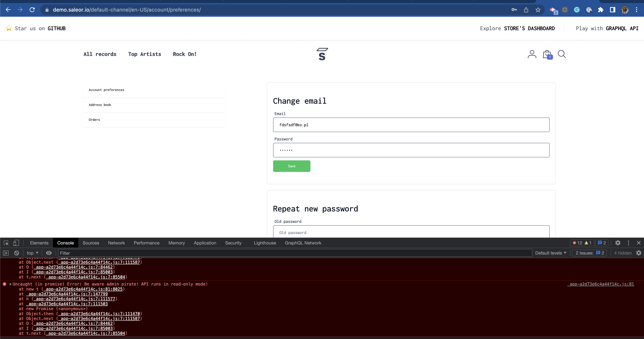Clear the console output
Viewport: 644px width, 339px height.
[x=16, y=253]
